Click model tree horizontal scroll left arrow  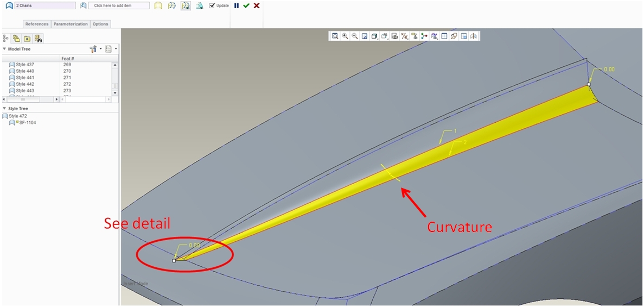(5, 99)
